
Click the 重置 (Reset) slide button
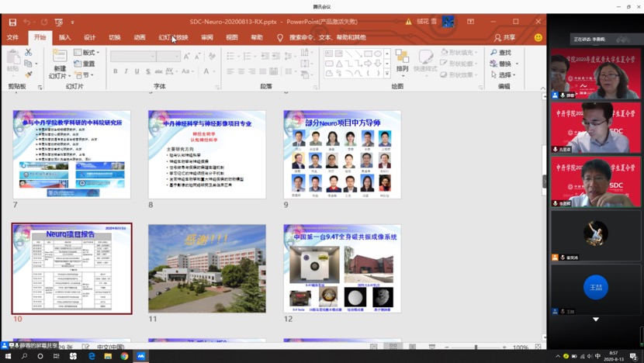(85, 64)
